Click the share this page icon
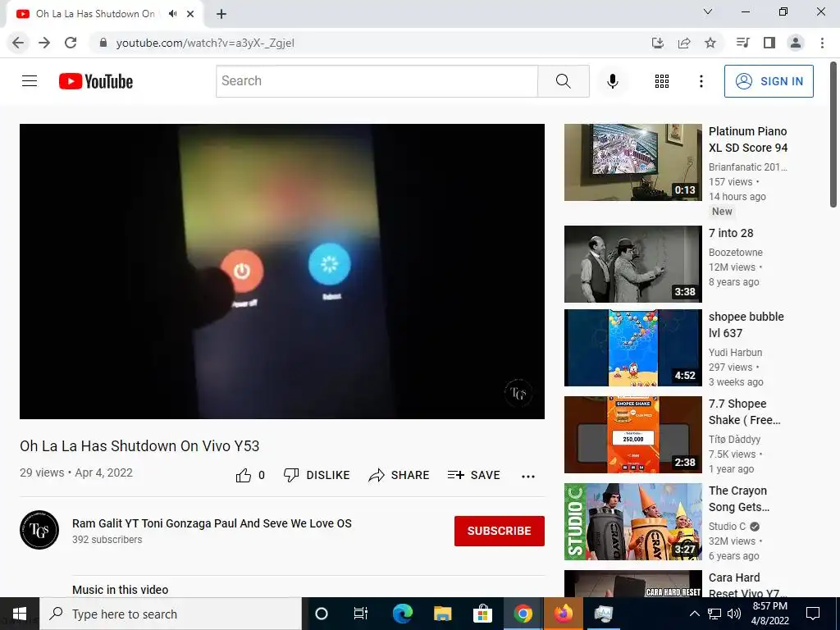Screen dimensions: 840x630 (x=684, y=43)
